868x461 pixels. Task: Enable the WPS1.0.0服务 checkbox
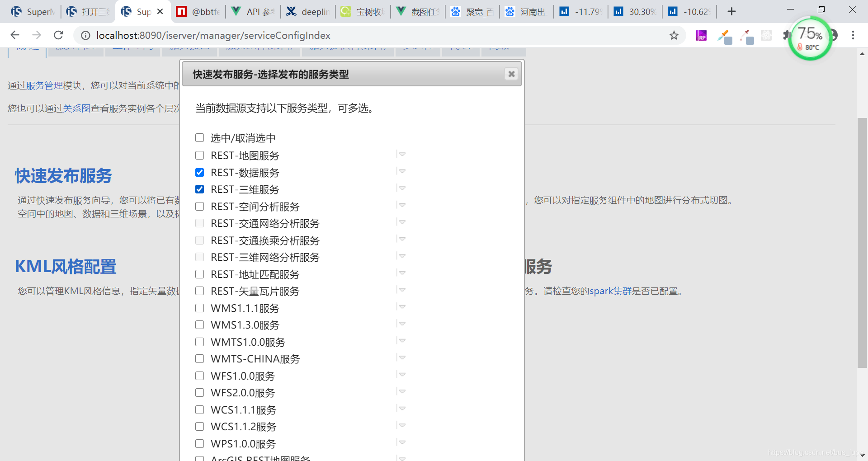[x=199, y=444]
